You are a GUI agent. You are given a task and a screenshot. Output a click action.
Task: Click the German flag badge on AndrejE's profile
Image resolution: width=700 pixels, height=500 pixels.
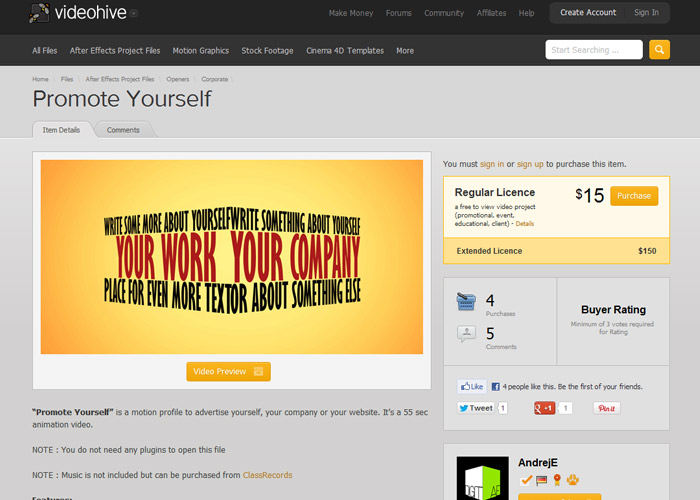click(x=542, y=481)
